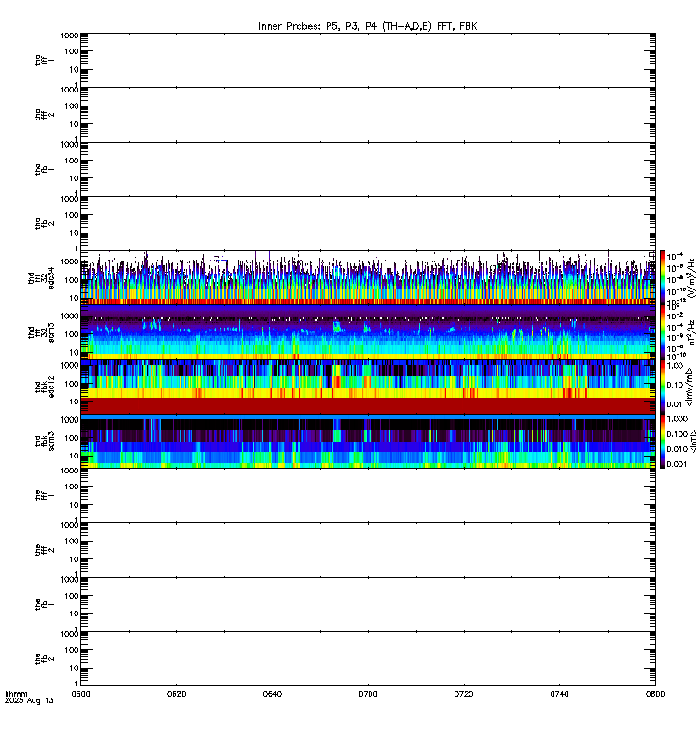Click the "0.010" color bar value

(678, 449)
